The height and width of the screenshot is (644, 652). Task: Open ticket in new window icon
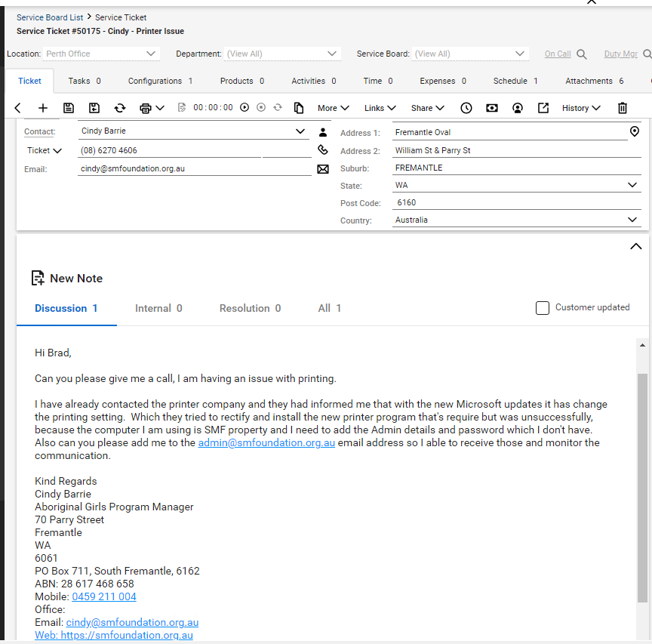[x=543, y=108]
